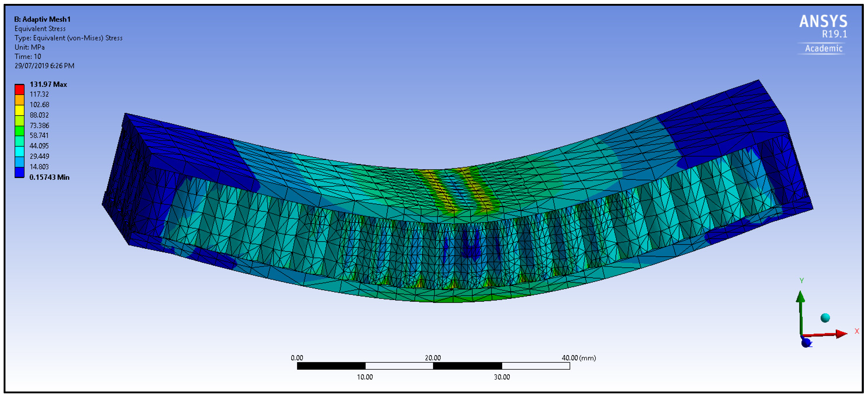Click the 0.15743 Min legend value
The image size is (868, 398).
point(49,177)
